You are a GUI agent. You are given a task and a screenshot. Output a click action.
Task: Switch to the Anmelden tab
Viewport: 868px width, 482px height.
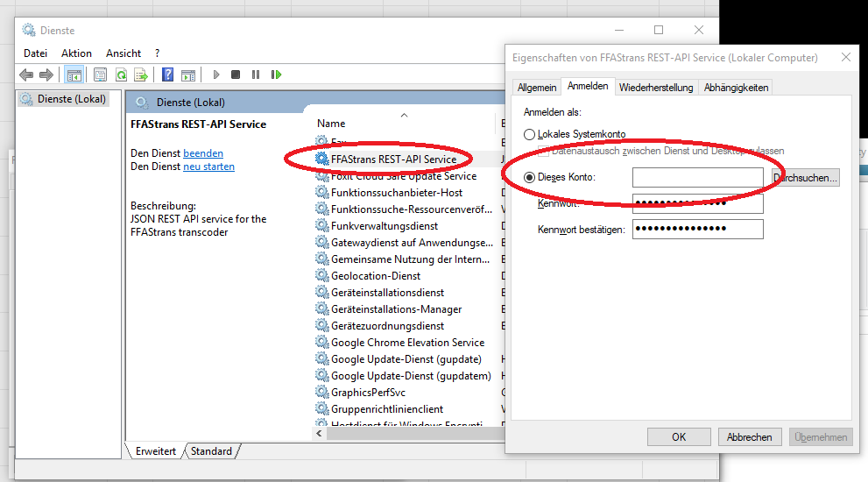(x=588, y=86)
